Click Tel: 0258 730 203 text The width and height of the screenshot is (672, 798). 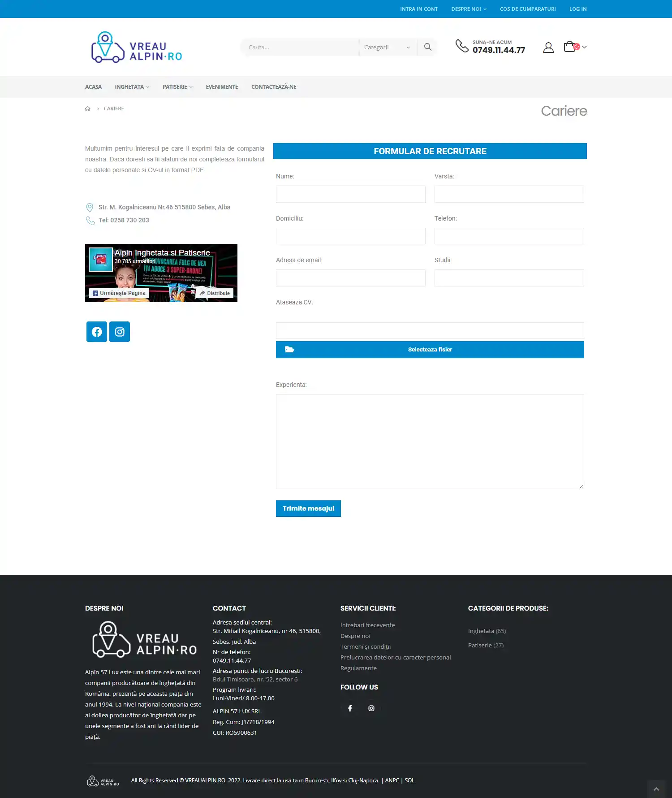(x=124, y=220)
